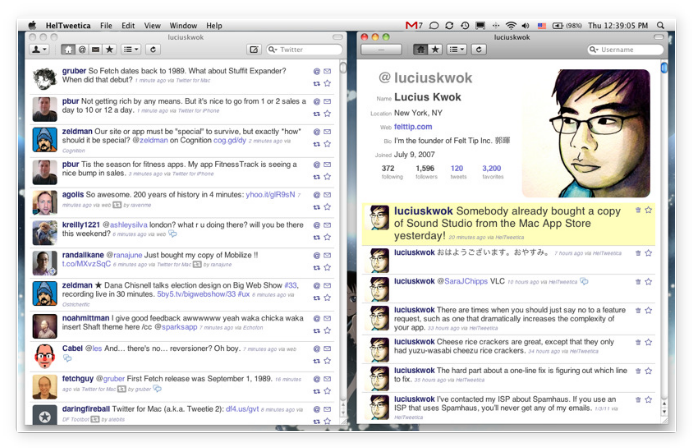This screenshot has width=692, height=448.
Task: Open the View menu
Action: pos(152,26)
